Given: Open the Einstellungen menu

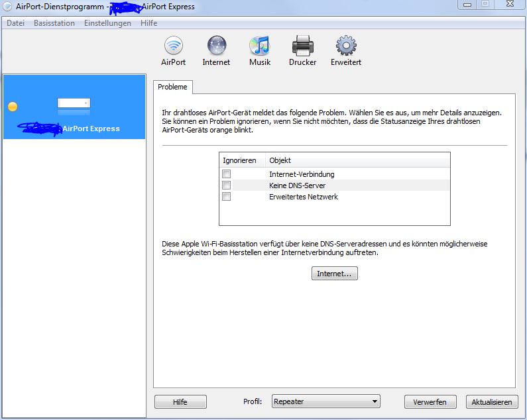Looking at the screenshot, I should click(x=107, y=23).
